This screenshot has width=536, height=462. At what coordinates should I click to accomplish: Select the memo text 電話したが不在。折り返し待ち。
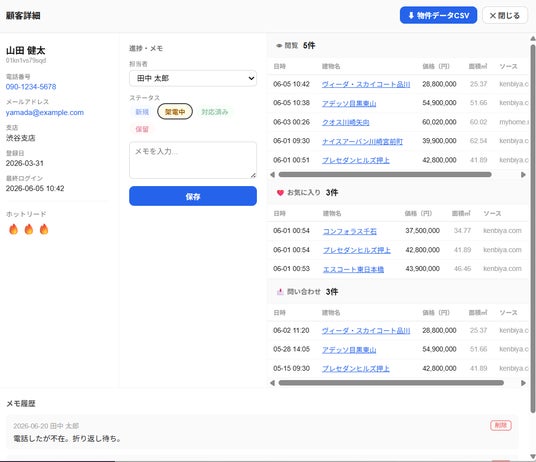tap(67, 438)
